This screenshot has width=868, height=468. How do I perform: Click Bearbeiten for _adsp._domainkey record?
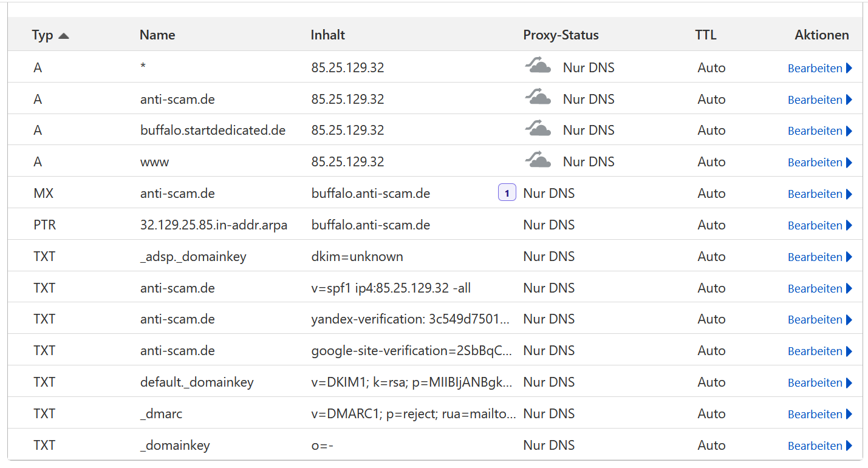tap(815, 257)
